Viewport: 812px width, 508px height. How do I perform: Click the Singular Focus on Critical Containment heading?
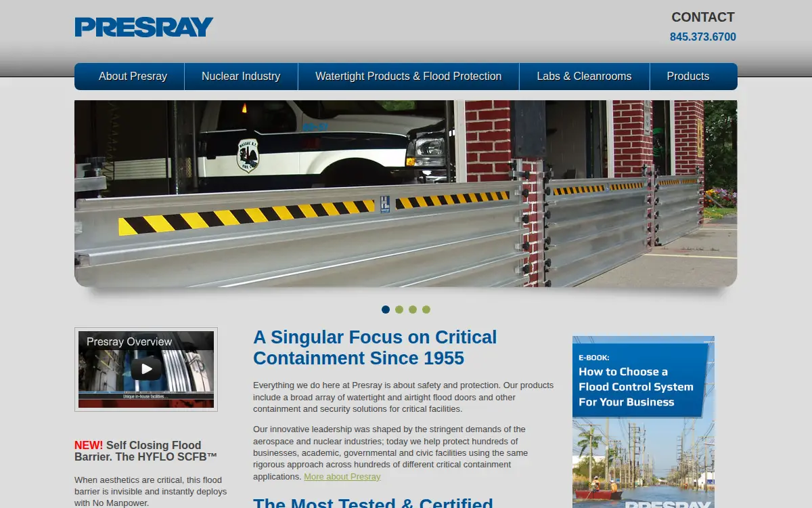pos(375,347)
